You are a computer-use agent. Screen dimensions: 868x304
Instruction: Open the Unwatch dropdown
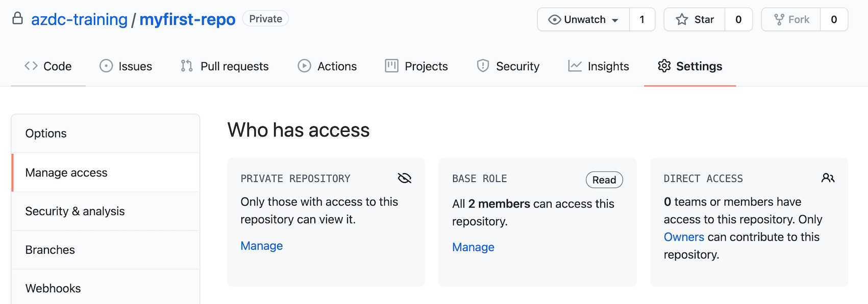(x=583, y=19)
